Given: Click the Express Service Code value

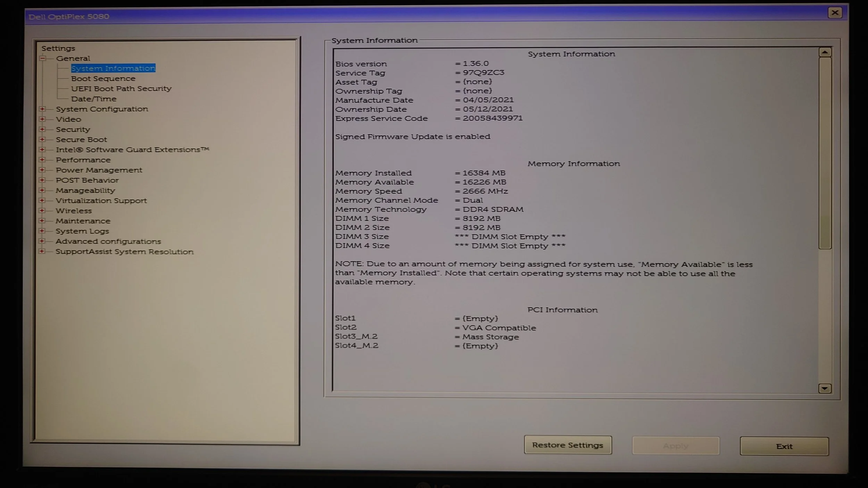Looking at the screenshot, I should click(x=492, y=118).
